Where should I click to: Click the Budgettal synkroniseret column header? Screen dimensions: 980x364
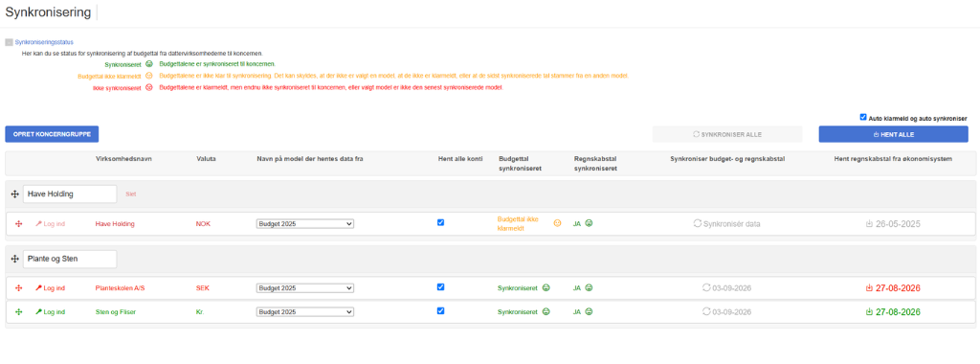tap(521, 163)
